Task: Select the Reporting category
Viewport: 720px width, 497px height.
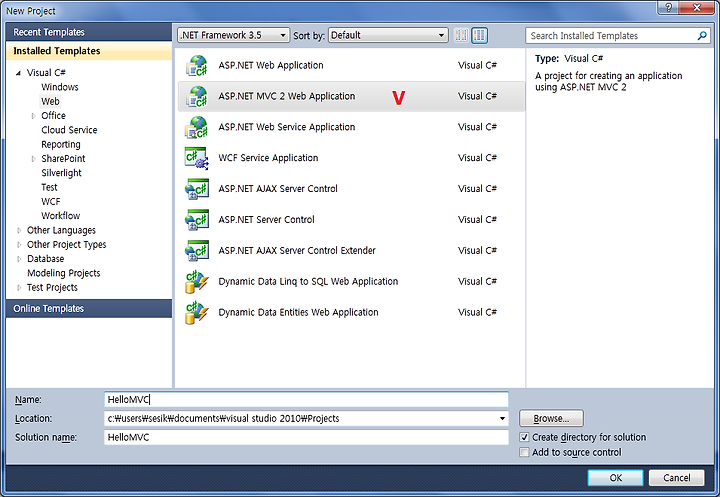Action: pyautogui.click(x=61, y=144)
